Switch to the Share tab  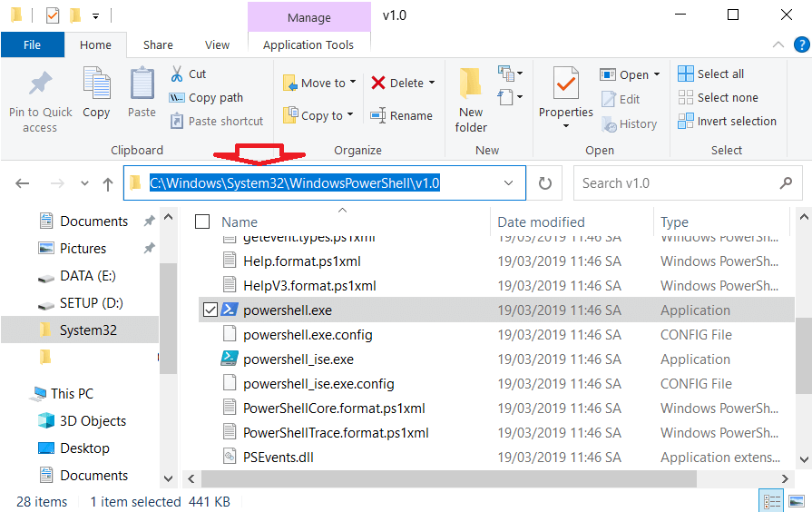click(158, 45)
